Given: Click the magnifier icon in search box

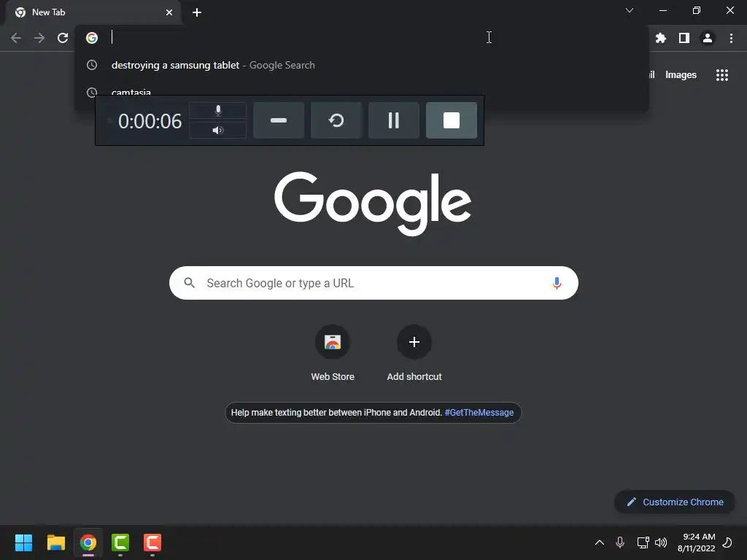Looking at the screenshot, I should click(x=189, y=283).
